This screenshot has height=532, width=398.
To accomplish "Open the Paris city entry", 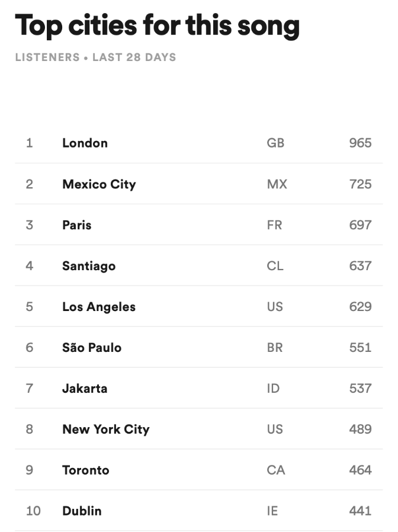I will click(x=77, y=225).
